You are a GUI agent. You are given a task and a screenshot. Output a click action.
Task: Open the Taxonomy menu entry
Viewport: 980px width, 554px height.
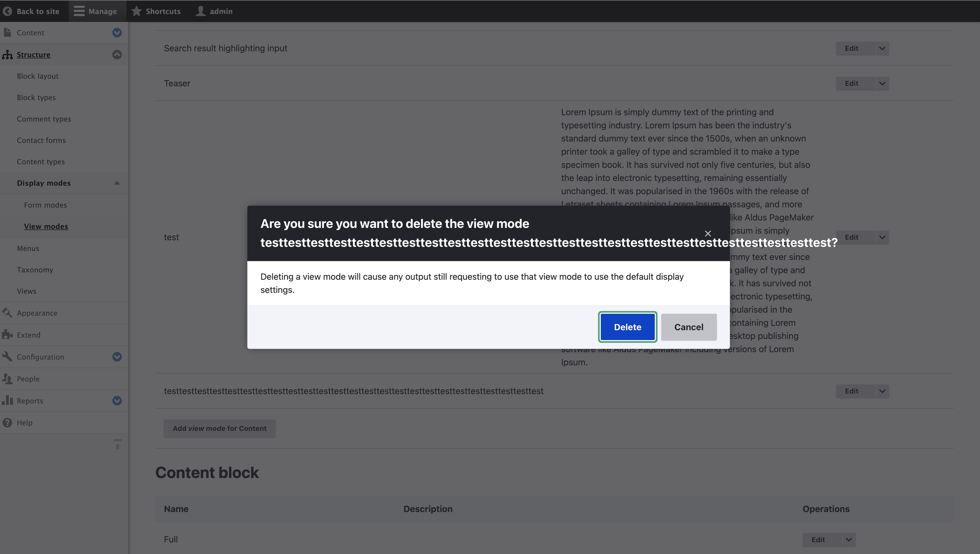(35, 270)
